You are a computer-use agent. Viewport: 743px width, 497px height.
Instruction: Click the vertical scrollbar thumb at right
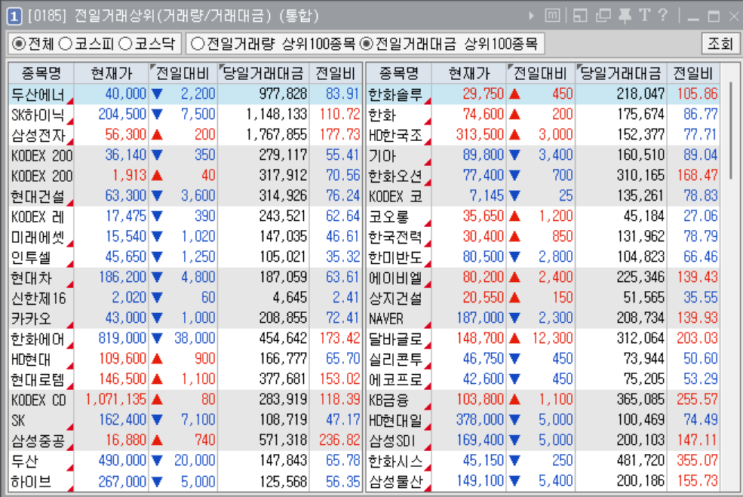pyautogui.click(x=732, y=130)
